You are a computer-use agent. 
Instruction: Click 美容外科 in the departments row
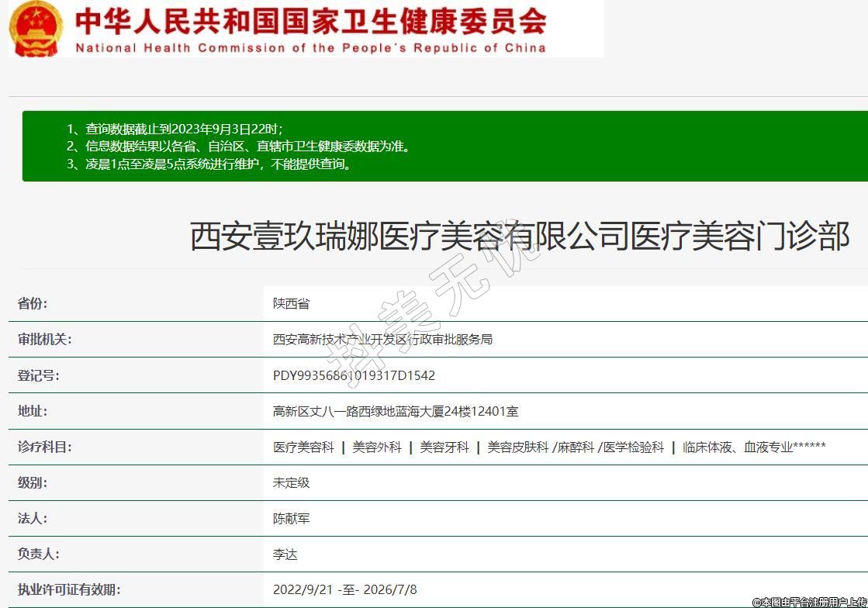pyautogui.click(x=377, y=447)
